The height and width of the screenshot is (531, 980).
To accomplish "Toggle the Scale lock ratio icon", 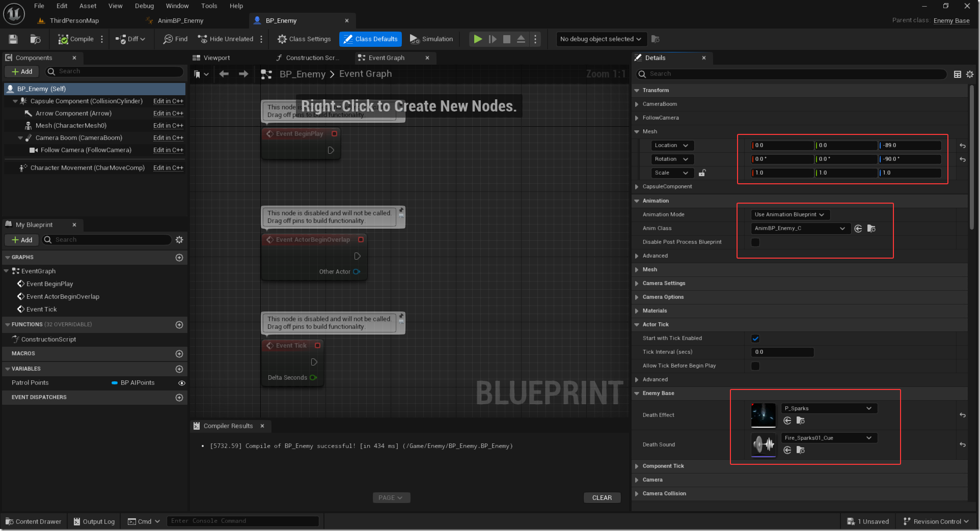I will [702, 173].
